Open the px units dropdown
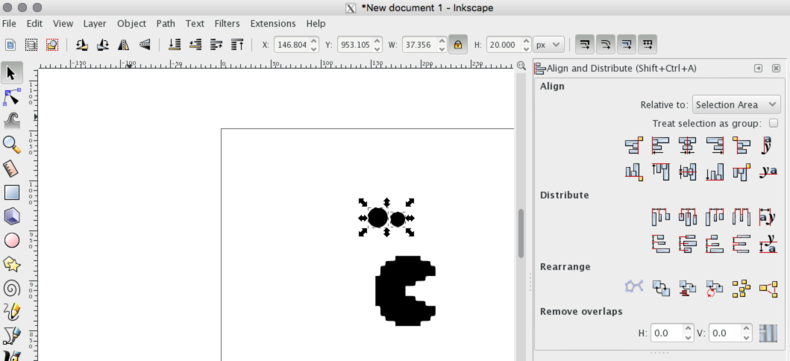 [x=548, y=45]
